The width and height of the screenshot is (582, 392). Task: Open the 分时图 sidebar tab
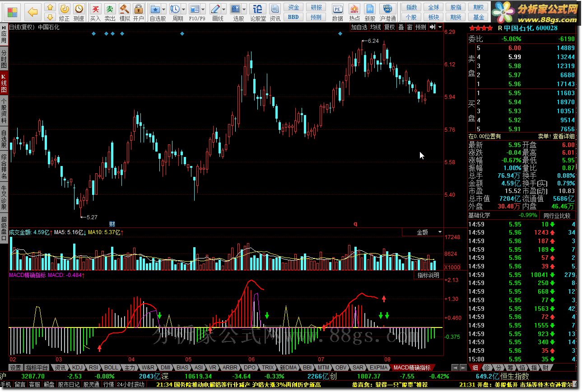coord(4,58)
